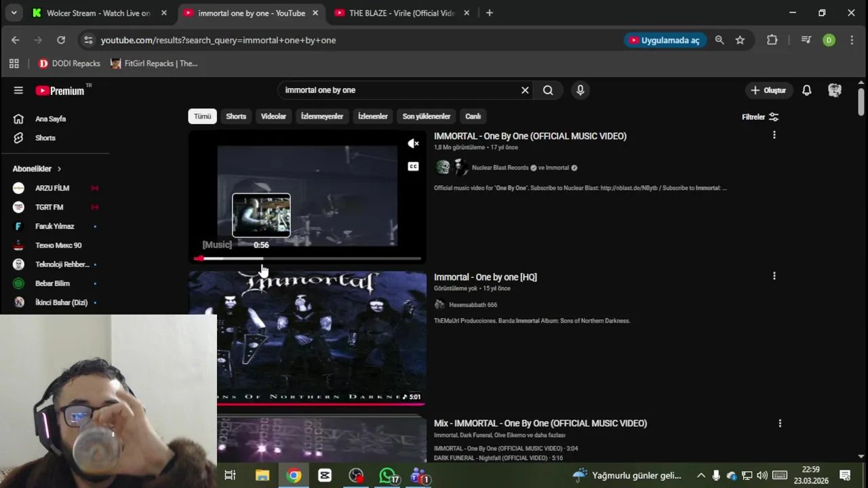Open the more menu for Immortal One by one [HQ]
This screenshot has height=488, width=868.
click(x=774, y=276)
